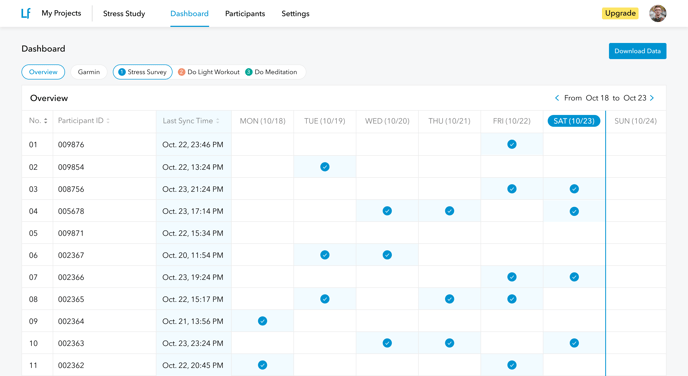688x376 pixels.
Task: Click checkmark for 005678 on THU (10/21)
Action: pyautogui.click(x=449, y=211)
